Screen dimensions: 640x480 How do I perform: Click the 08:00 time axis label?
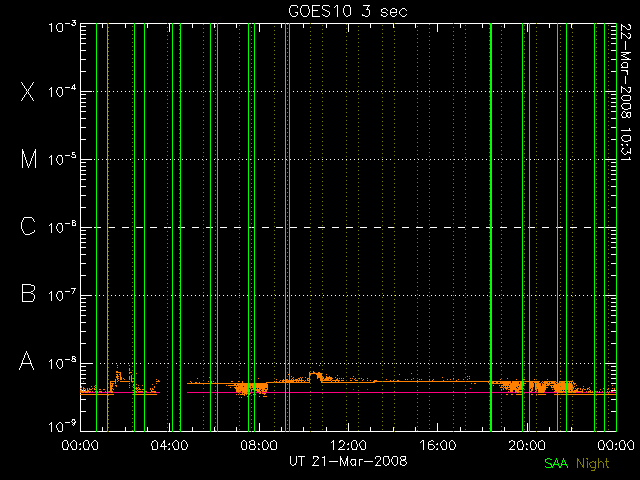[x=259, y=444]
